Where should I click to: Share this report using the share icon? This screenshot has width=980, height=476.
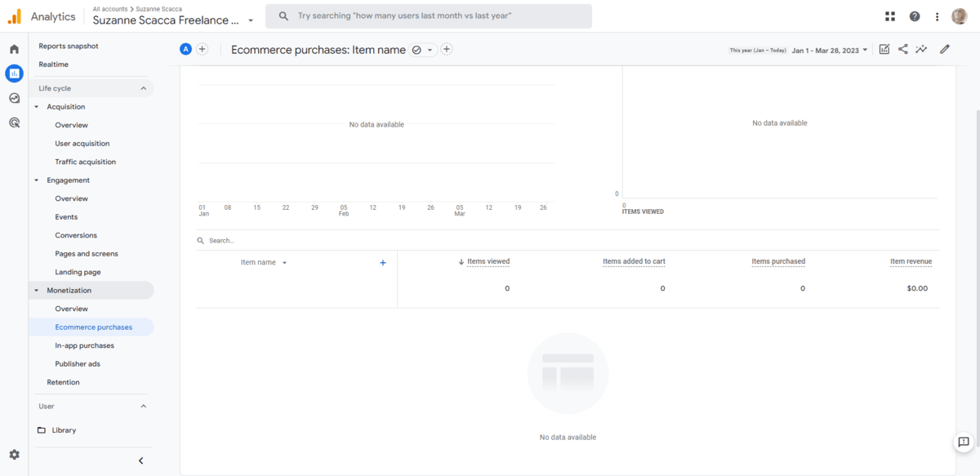click(x=902, y=49)
